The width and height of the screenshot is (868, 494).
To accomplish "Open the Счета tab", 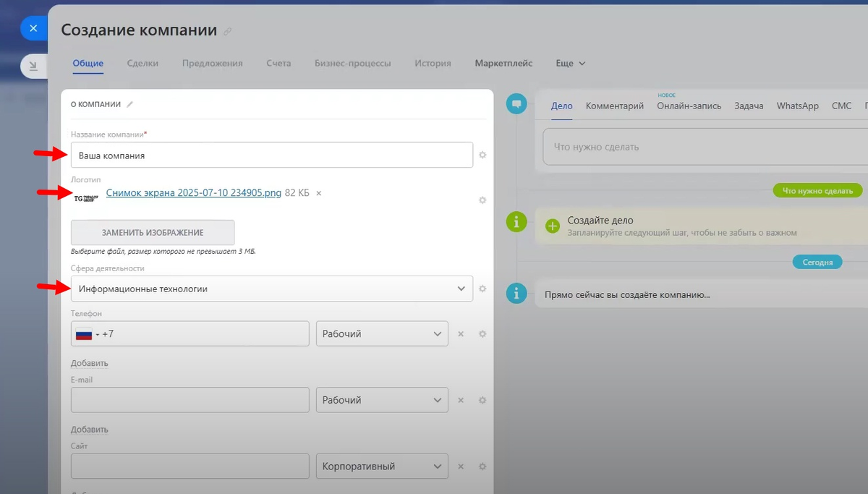I will point(278,64).
